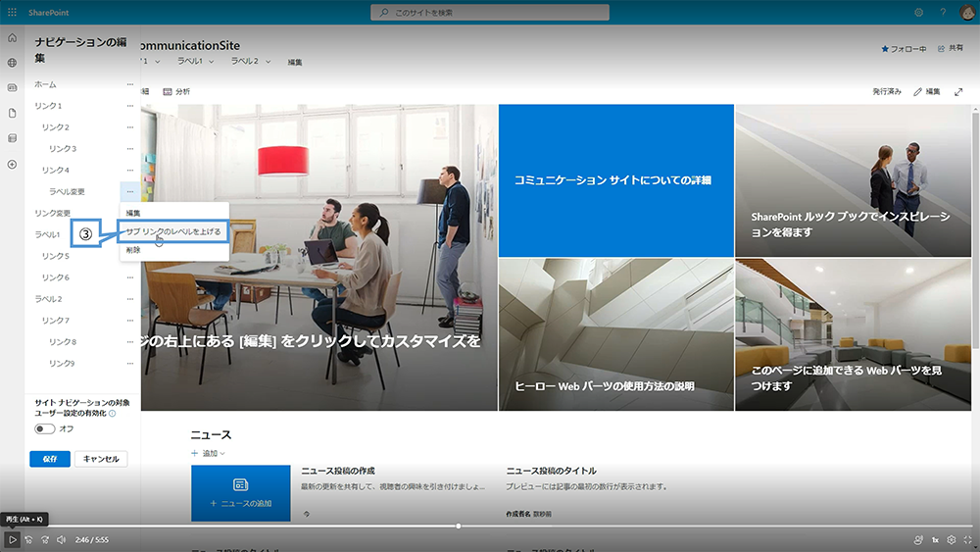The height and width of the screenshot is (552, 980).
Task: Click the search box このサイトを検索
Action: pos(490,13)
